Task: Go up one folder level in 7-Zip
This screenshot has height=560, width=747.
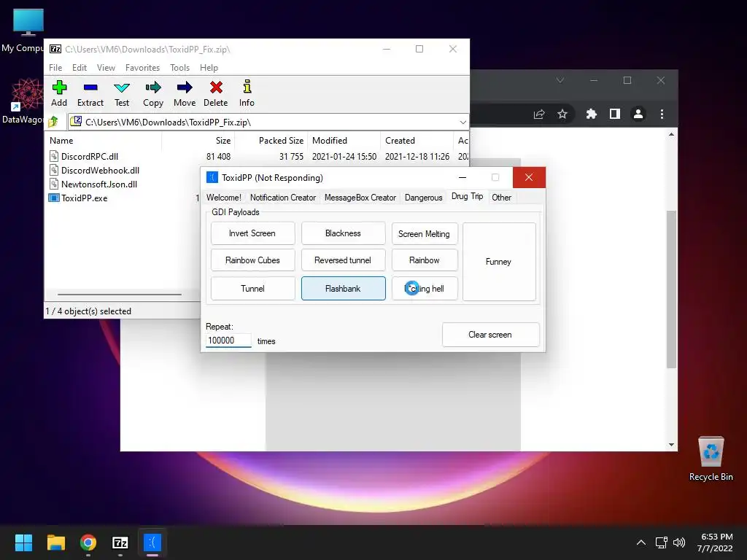Action: click(x=53, y=122)
